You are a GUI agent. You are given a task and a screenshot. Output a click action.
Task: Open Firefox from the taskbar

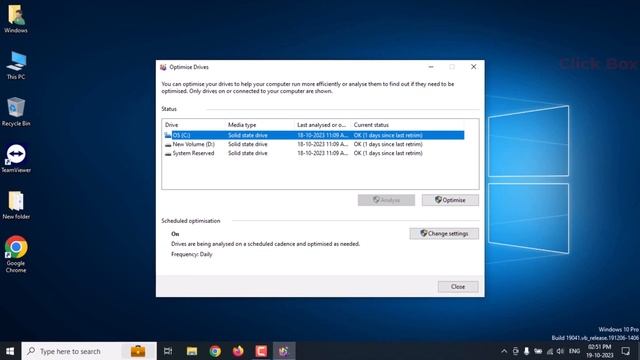tap(238, 351)
